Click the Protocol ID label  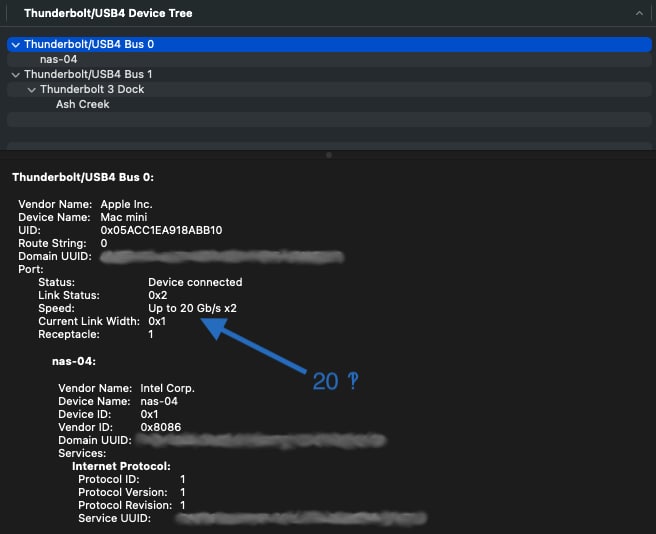pos(109,479)
